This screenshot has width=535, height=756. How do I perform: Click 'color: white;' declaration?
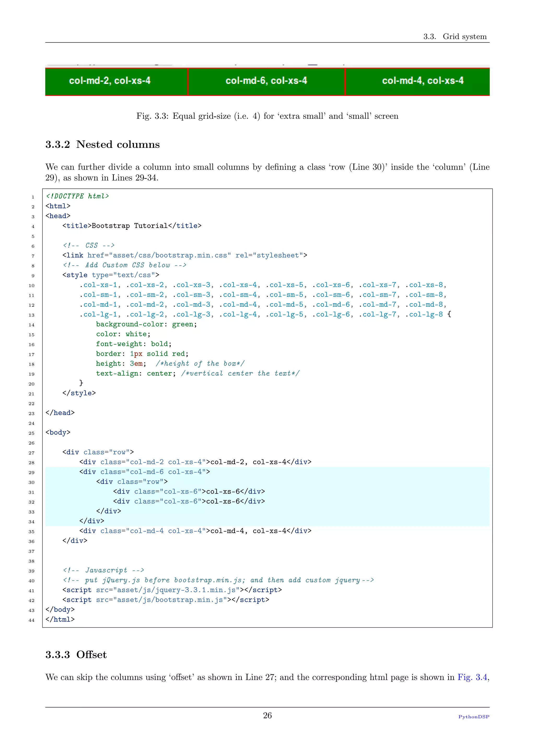pos(123,334)
